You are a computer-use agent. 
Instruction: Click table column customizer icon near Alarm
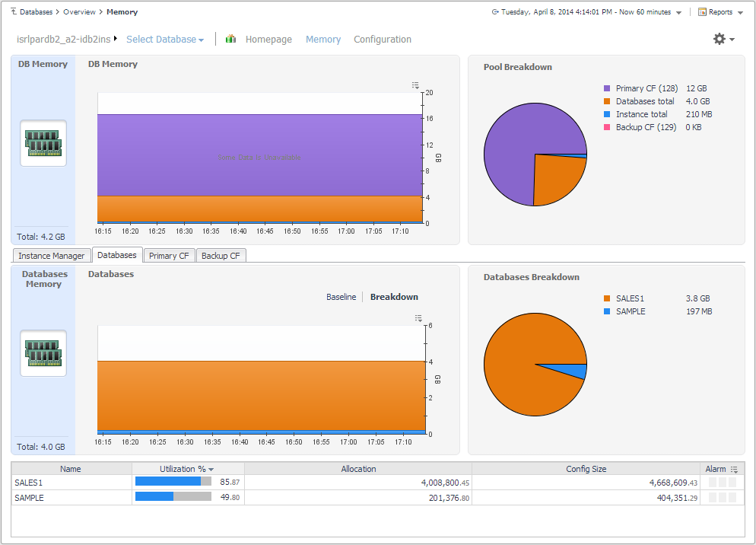pyautogui.click(x=734, y=470)
